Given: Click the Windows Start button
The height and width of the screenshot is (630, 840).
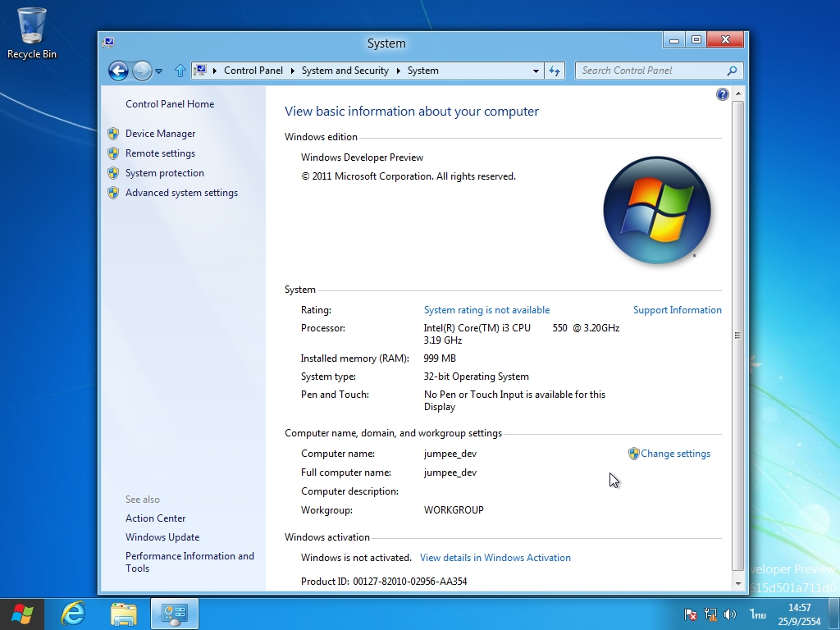Looking at the screenshot, I should [x=22, y=614].
